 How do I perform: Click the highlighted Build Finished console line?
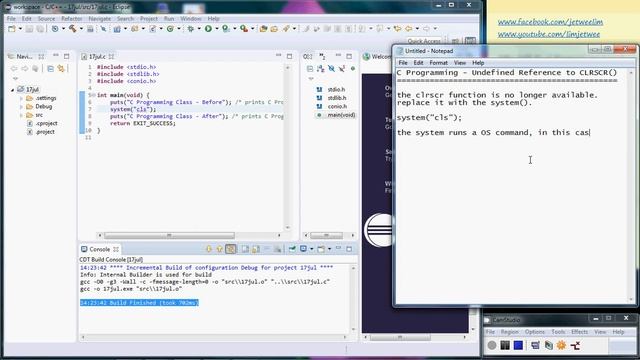coord(139,302)
